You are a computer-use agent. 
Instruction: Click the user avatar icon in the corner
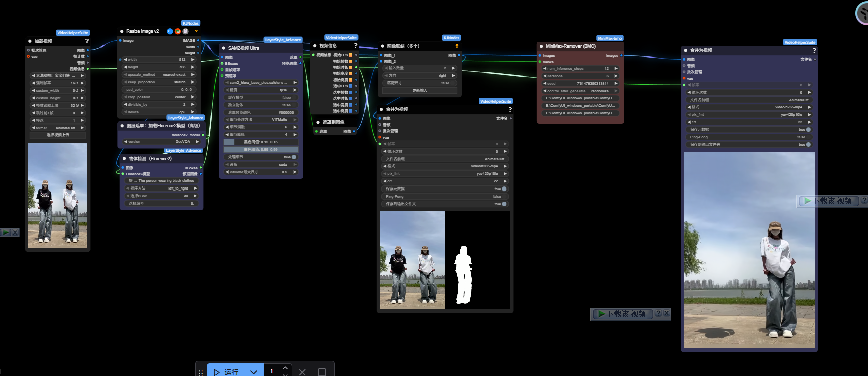tap(862, 13)
